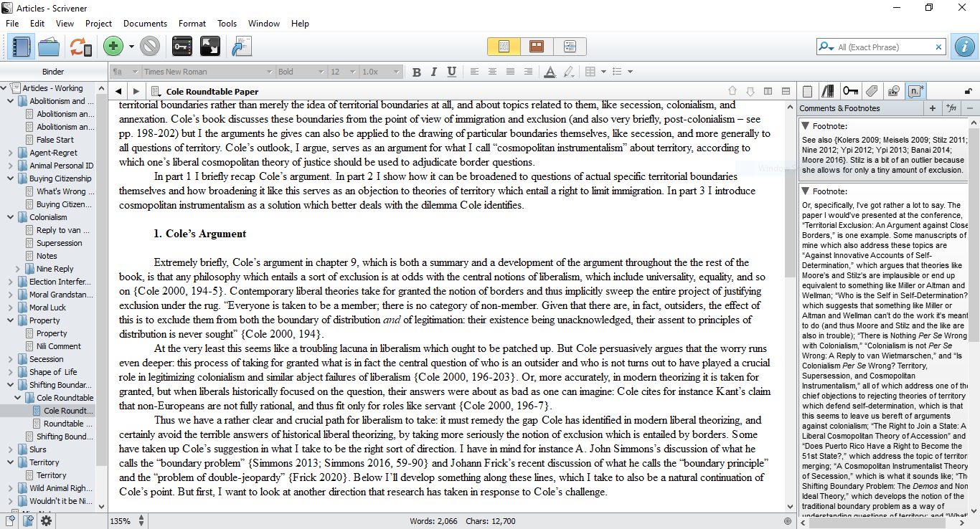Go to previous document up arrow
980x529 pixels.
click(732, 91)
